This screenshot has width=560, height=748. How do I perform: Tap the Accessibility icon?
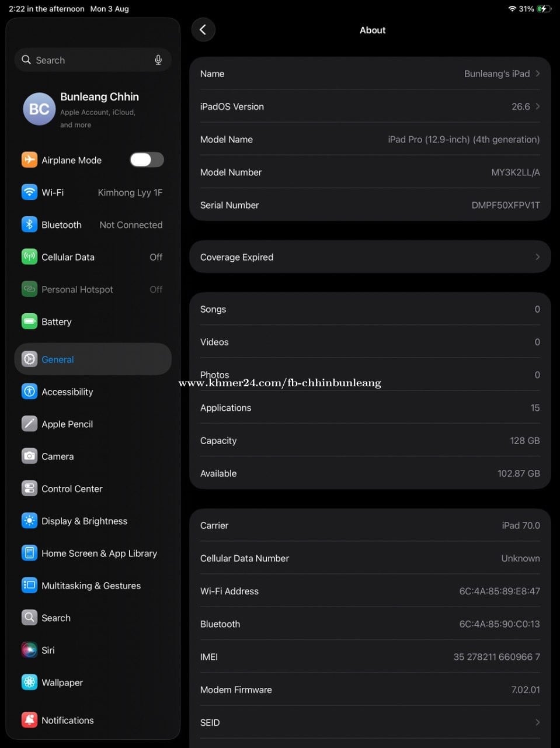coord(29,392)
